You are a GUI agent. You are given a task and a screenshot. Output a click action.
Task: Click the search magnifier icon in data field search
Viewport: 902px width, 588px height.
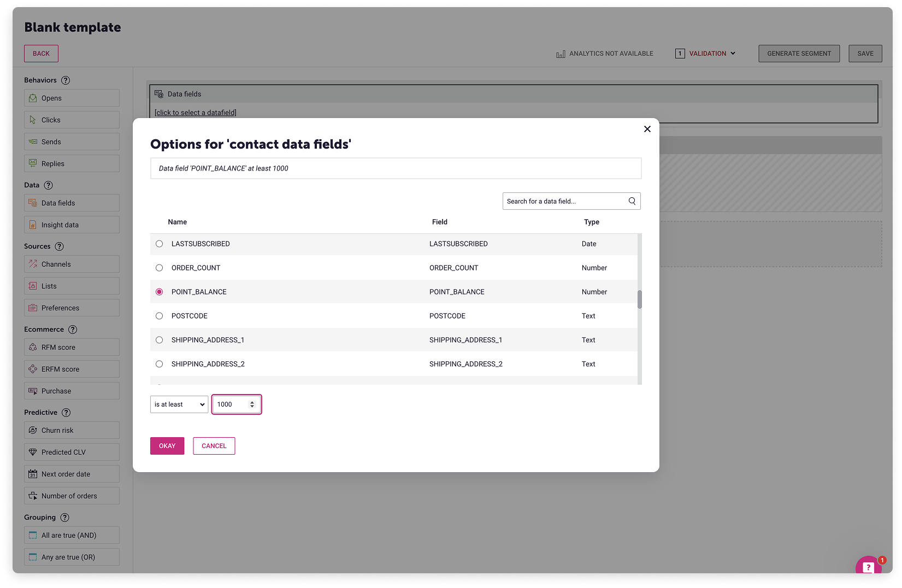tap(632, 201)
